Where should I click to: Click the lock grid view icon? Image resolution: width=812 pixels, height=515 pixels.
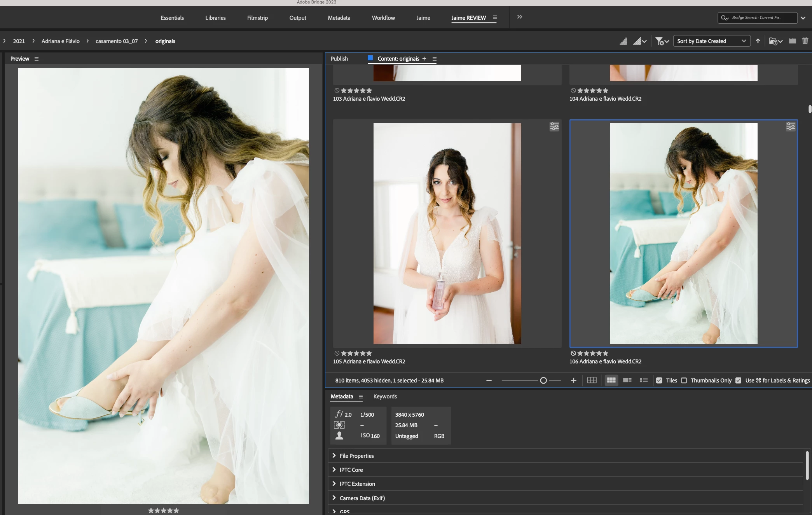(x=592, y=380)
